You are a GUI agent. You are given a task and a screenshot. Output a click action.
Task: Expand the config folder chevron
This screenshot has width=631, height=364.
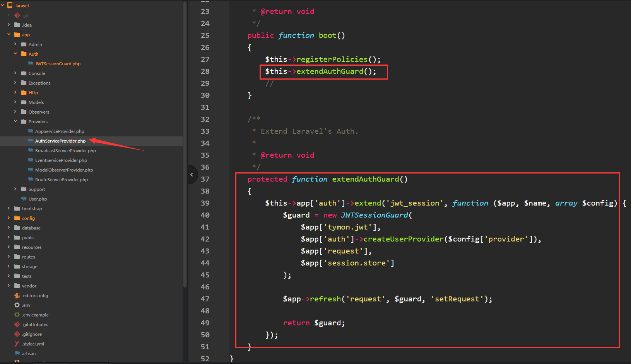tap(9, 218)
